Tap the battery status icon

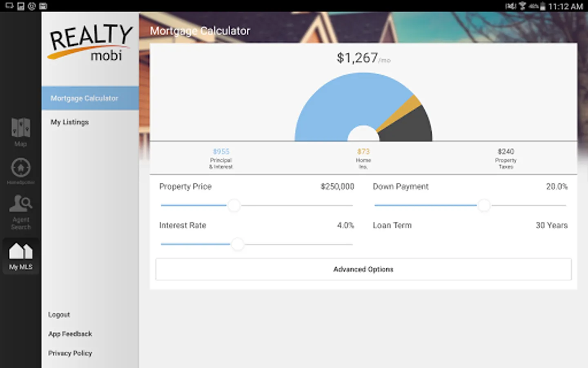point(542,6)
